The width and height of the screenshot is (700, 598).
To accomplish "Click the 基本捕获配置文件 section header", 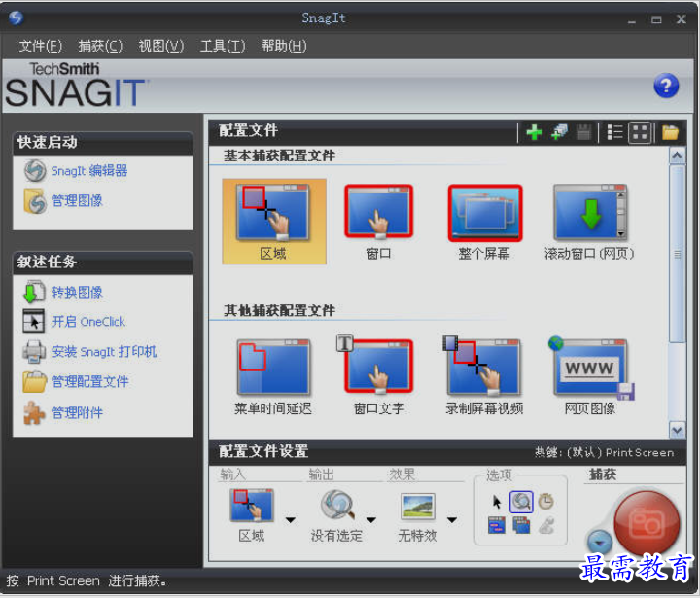I will click(279, 156).
